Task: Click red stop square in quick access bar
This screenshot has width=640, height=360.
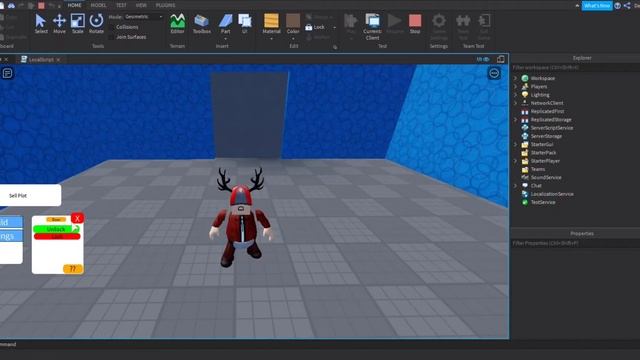Action: [x=41, y=5]
